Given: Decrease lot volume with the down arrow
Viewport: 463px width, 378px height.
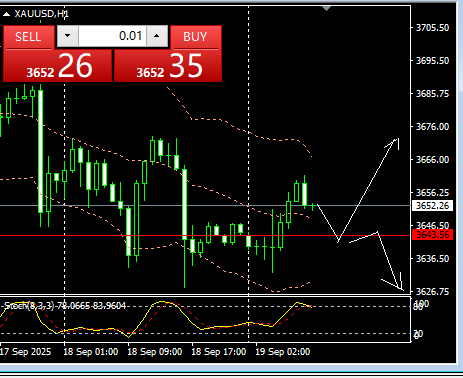Looking at the screenshot, I should pos(68,36).
